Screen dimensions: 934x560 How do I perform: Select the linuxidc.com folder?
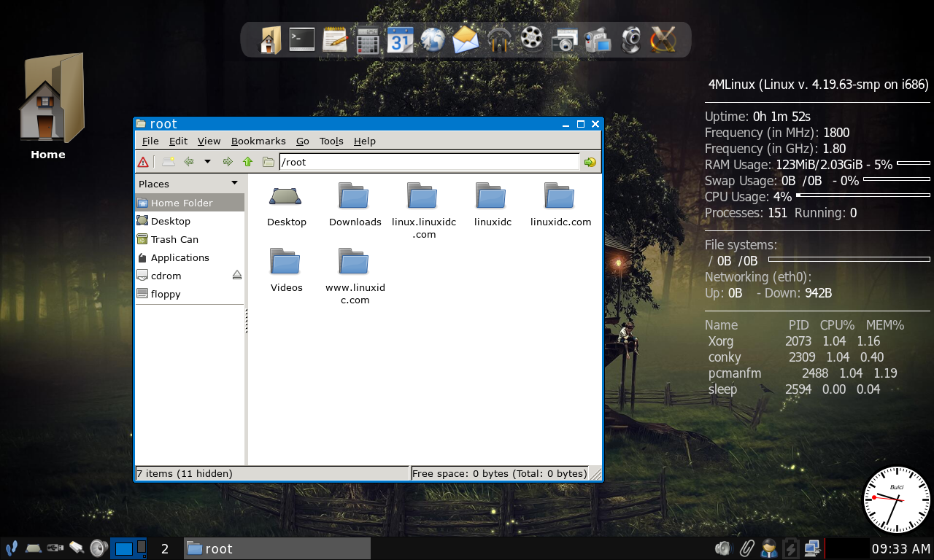pyautogui.click(x=560, y=204)
